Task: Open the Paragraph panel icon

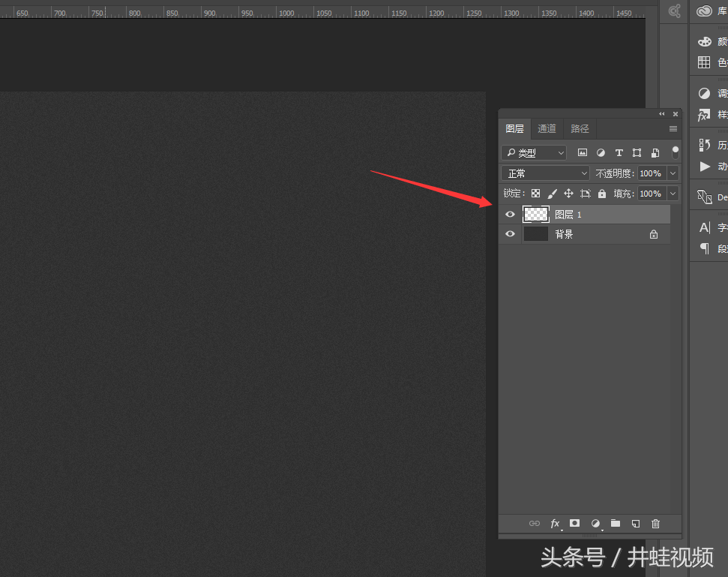Action: (705, 248)
